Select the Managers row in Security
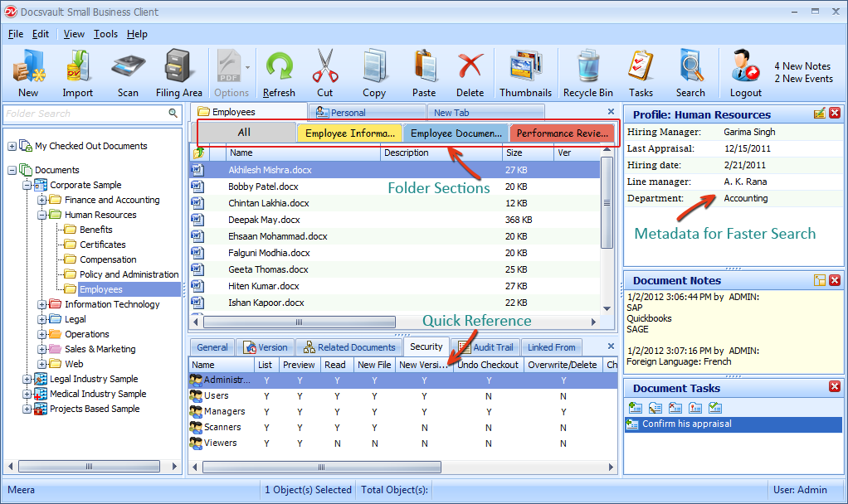848x504 pixels. tap(403, 412)
